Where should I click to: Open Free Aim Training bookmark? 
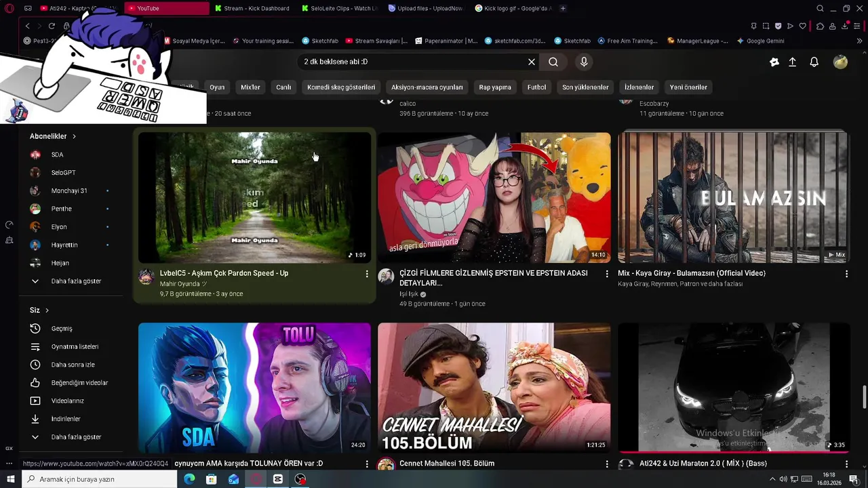[x=627, y=41]
